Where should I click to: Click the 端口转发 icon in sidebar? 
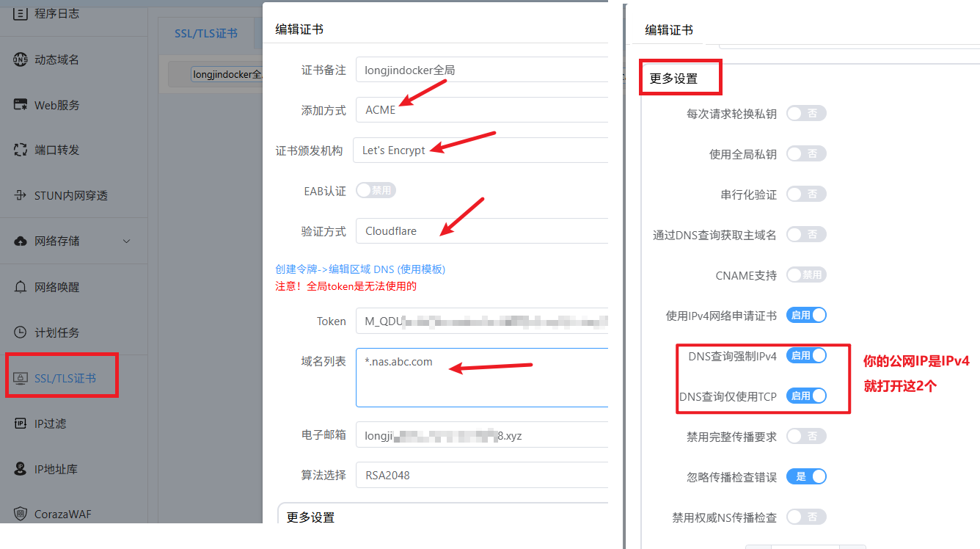tap(21, 150)
